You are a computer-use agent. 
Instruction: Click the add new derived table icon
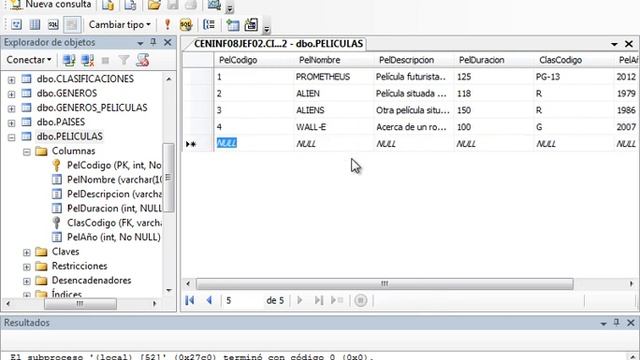click(251, 24)
